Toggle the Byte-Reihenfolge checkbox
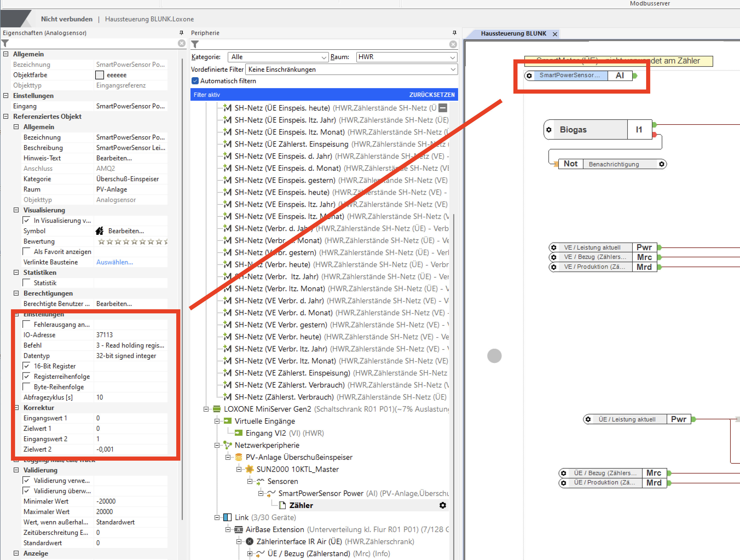740x560 pixels. tap(27, 387)
